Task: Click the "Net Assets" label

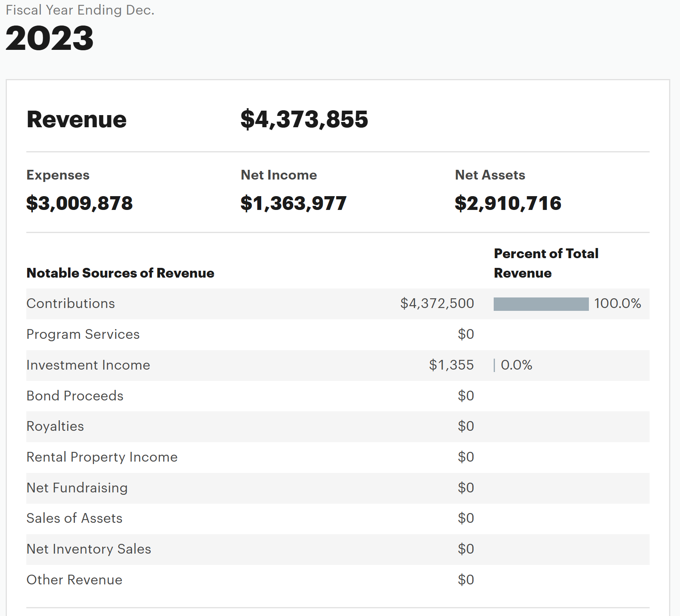Action: coord(490,175)
